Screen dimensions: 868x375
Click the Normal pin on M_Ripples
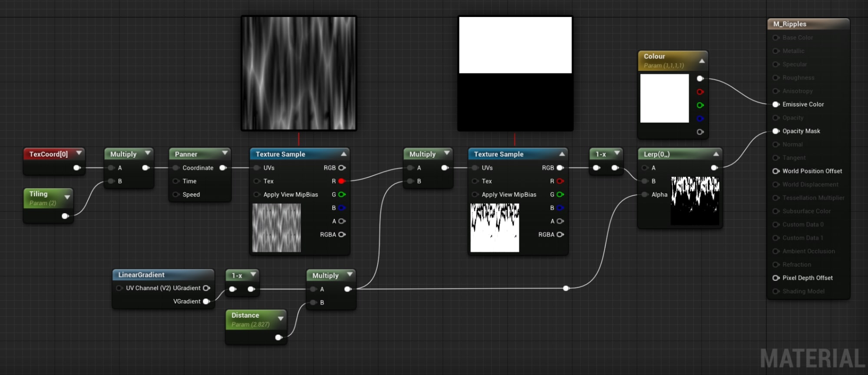[776, 144]
